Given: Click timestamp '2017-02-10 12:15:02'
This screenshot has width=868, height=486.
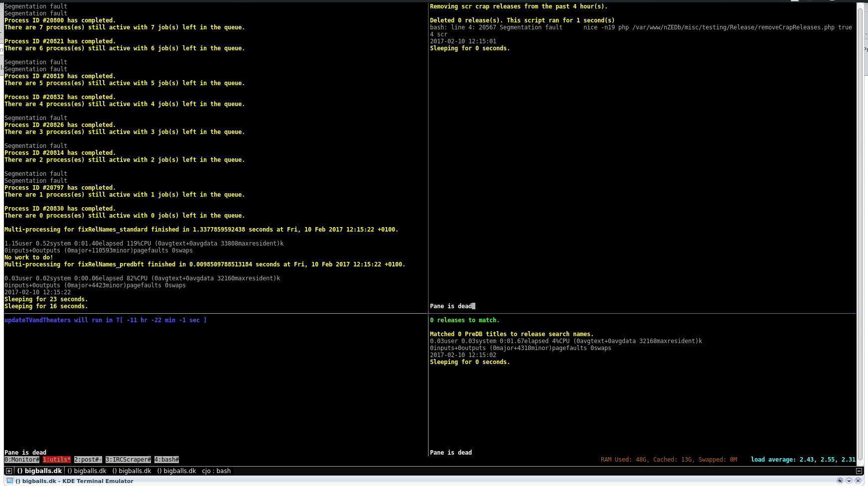Looking at the screenshot, I should pos(463,355).
